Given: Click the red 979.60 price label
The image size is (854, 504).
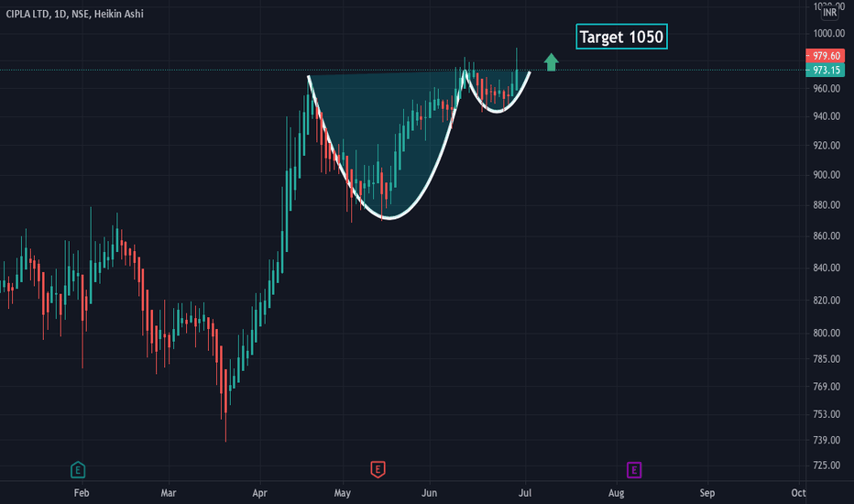Looking at the screenshot, I should tap(825, 56).
